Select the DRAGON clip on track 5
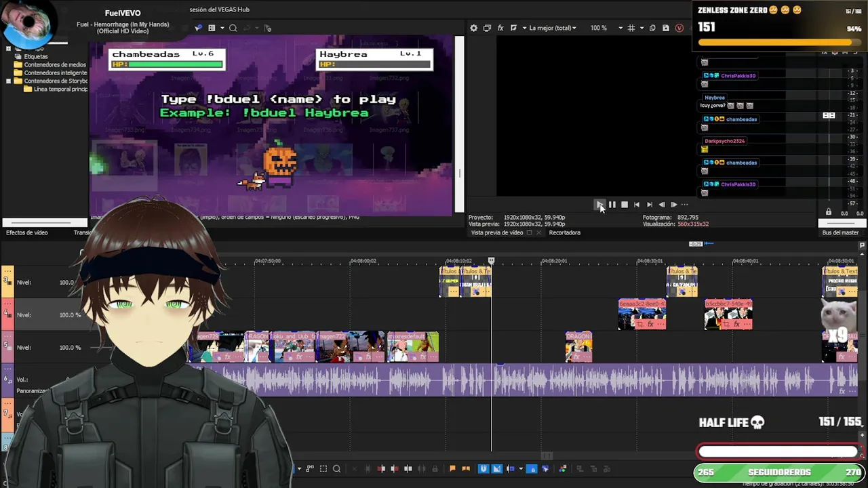This screenshot has width=868, height=488. tap(578, 346)
